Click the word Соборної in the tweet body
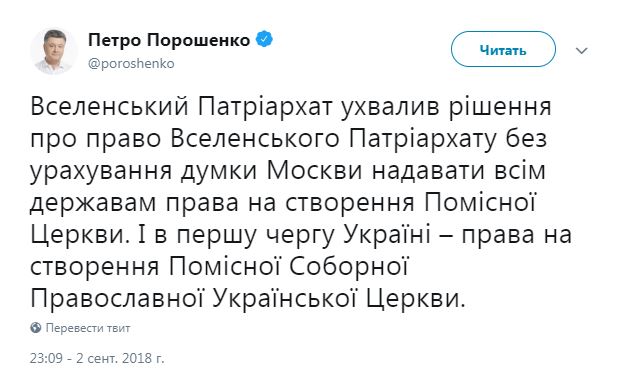The height and width of the screenshot is (375, 617). coord(348,267)
